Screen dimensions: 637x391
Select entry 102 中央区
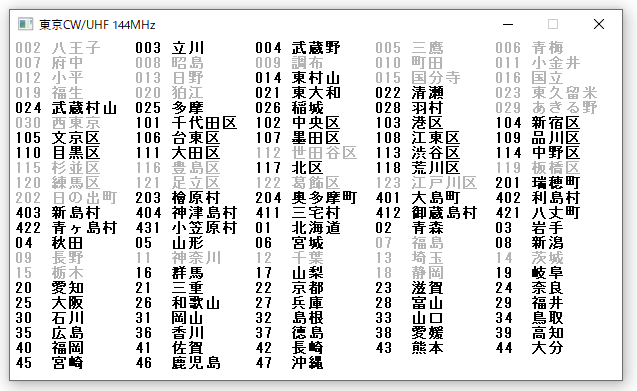click(298, 123)
